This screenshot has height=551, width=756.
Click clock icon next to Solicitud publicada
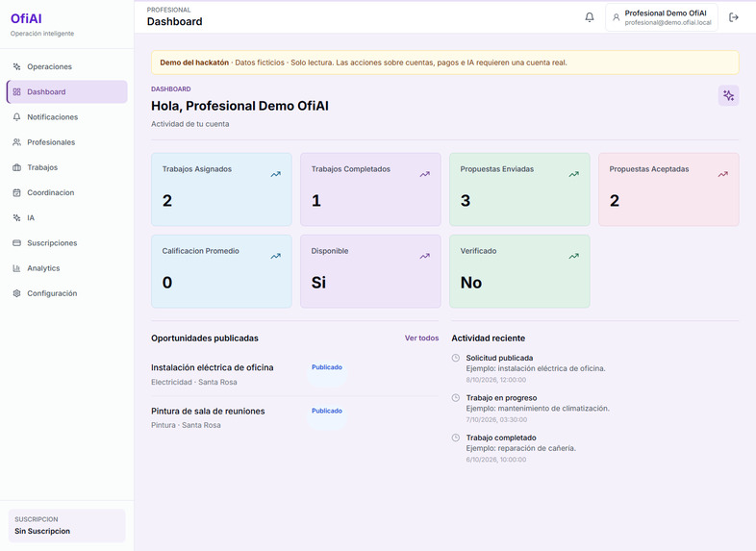456,358
